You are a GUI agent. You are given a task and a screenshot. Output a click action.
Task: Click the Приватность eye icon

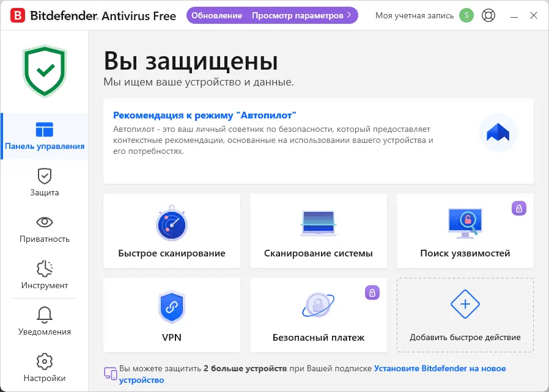pos(45,222)
